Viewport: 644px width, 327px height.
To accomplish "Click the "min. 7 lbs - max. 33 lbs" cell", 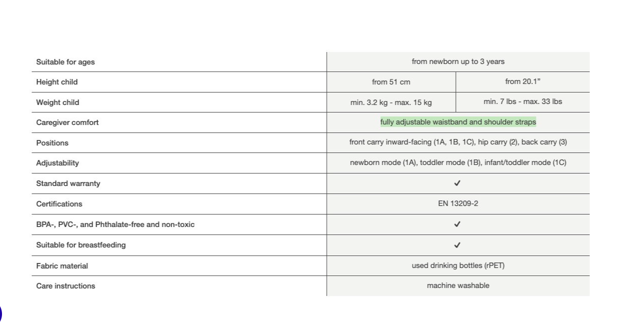I will click(x=522, y=101).
